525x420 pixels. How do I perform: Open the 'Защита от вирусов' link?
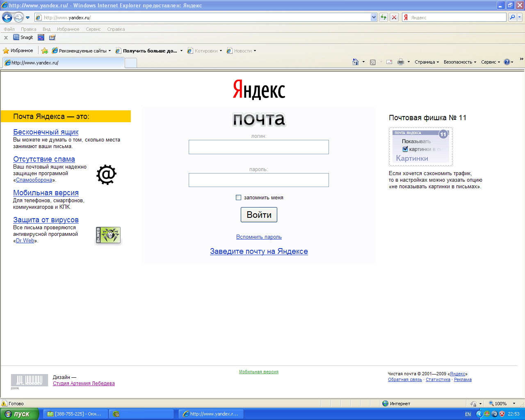[x=46, y=220]
